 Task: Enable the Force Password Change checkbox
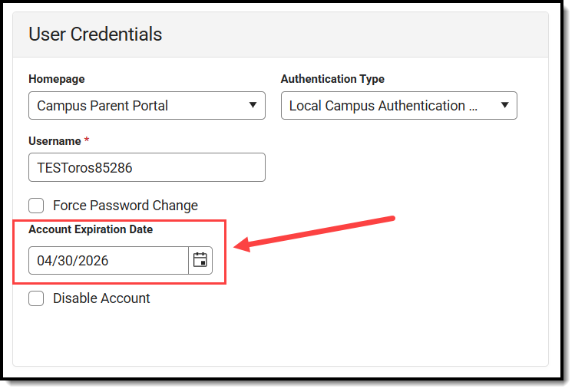[x=36, y=206]
